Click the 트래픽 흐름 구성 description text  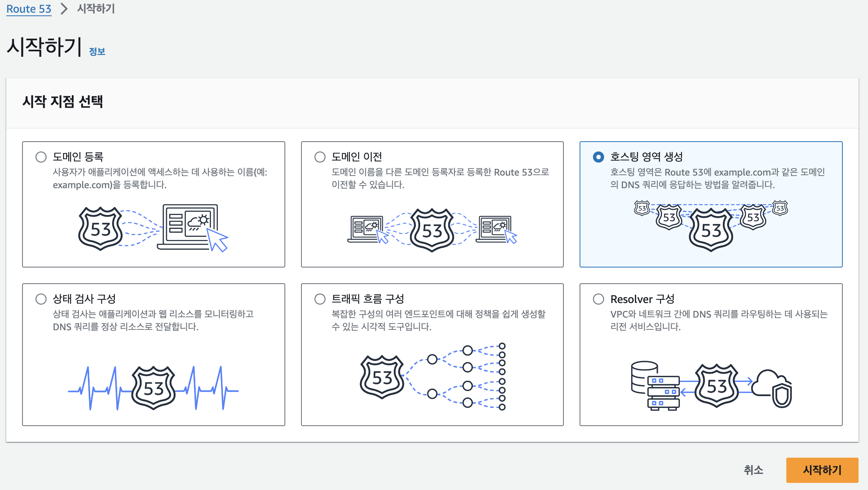[438, 320]
